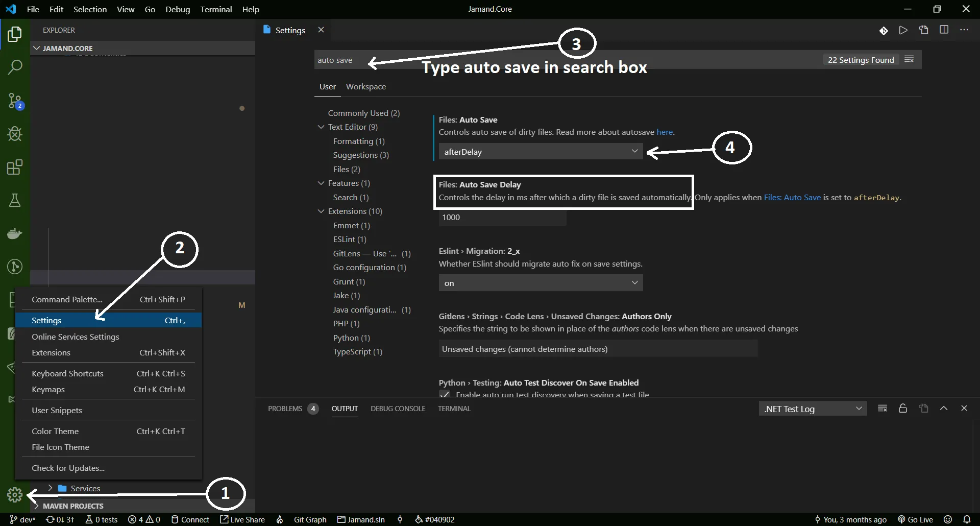980x526 pixels.
Task: Open Settings JSON from the editor toolbar
Action: 924,30
